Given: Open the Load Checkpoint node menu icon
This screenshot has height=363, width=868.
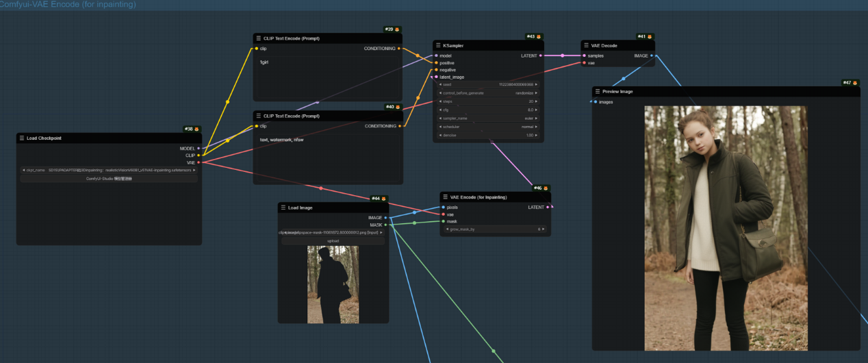Looking at the screenshot, I should [x=22, y=138].
